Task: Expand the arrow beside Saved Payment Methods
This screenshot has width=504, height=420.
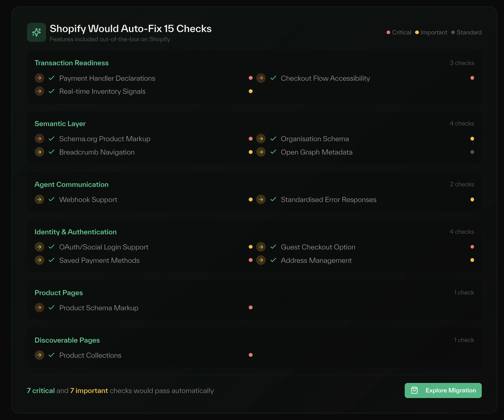Action: point(39,260)
